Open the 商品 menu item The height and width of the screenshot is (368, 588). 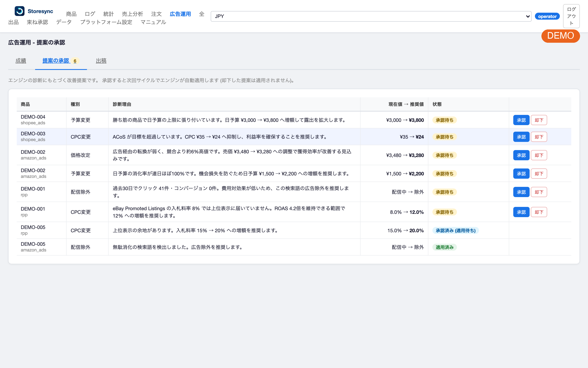71,14
